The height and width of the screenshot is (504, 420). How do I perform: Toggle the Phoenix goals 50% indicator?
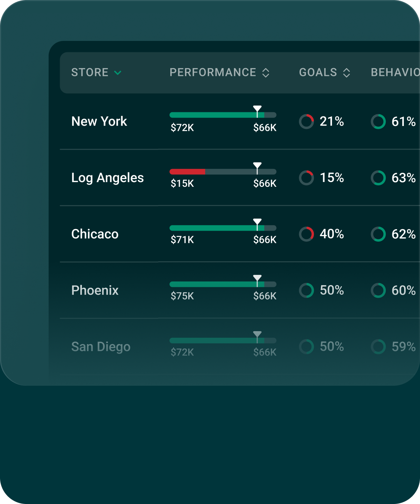coord(307,291)
